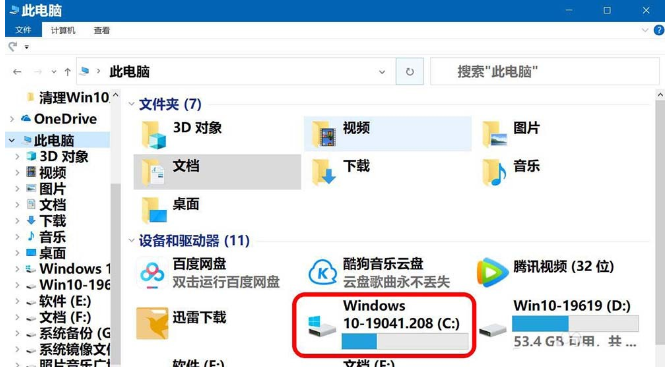Select 下载 in sidebar tree

pos(53,221)
